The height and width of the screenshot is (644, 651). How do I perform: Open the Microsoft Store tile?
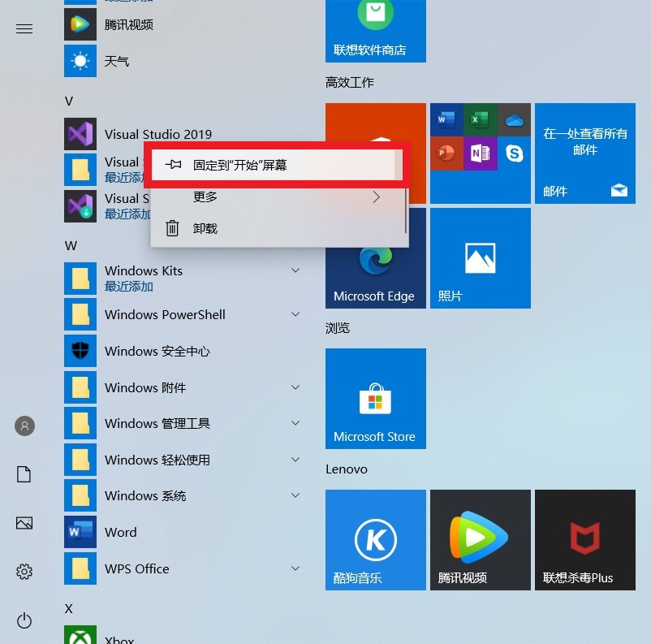pos(375,399)
